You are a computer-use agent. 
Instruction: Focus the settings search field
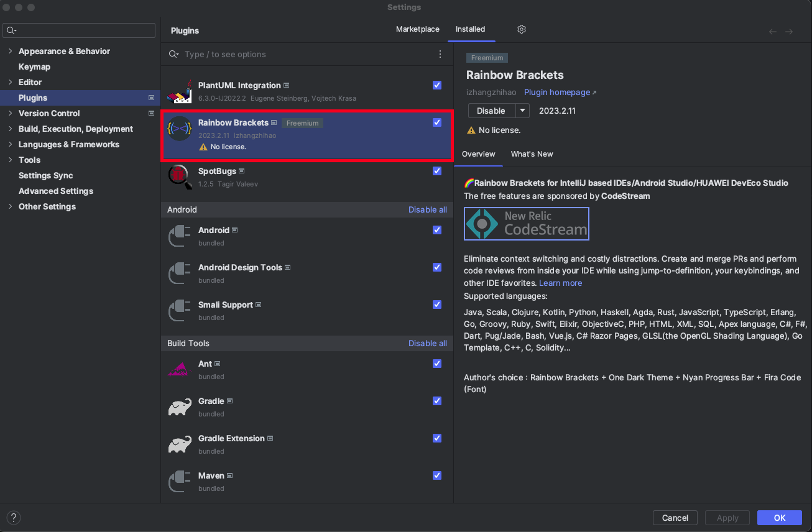(x=79, y=30)
